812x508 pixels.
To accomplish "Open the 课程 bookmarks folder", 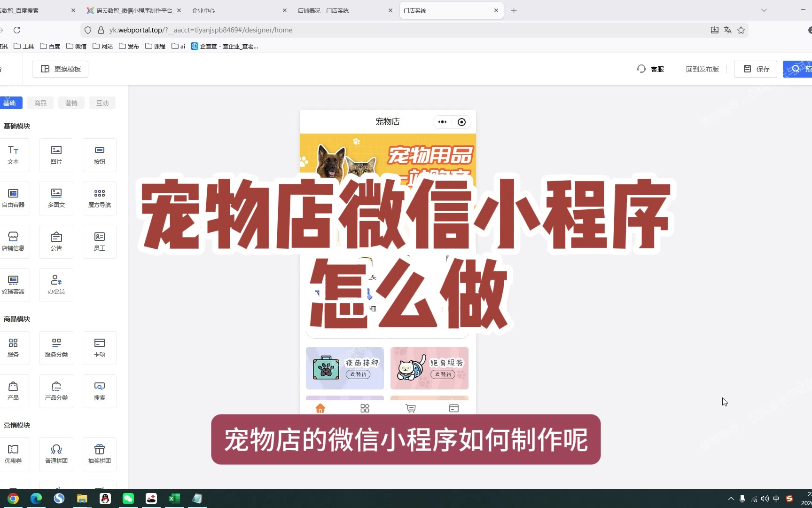I will pos(156,46).
